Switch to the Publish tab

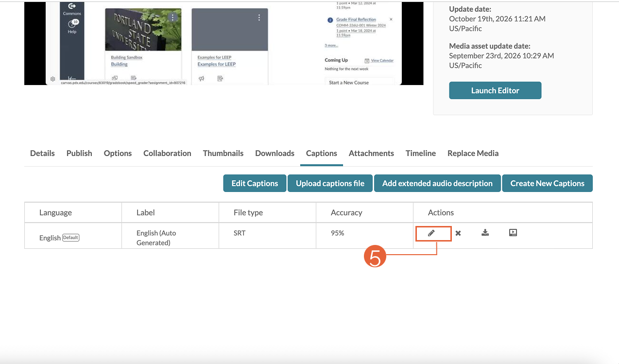[79, 153]
